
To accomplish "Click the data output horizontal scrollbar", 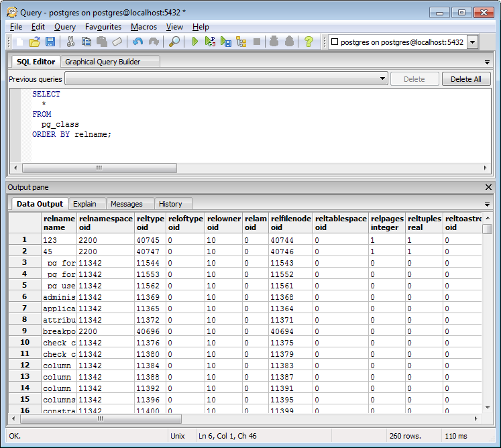I will [99, 418].
